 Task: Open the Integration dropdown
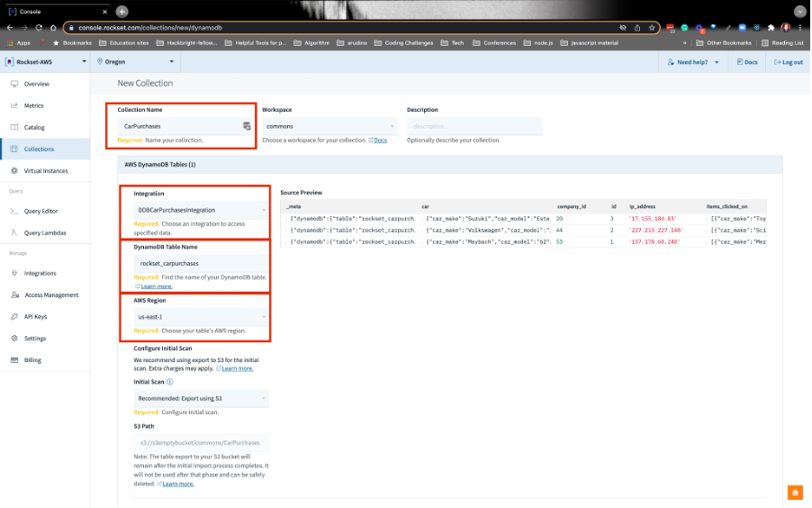(x=202, y=211)
